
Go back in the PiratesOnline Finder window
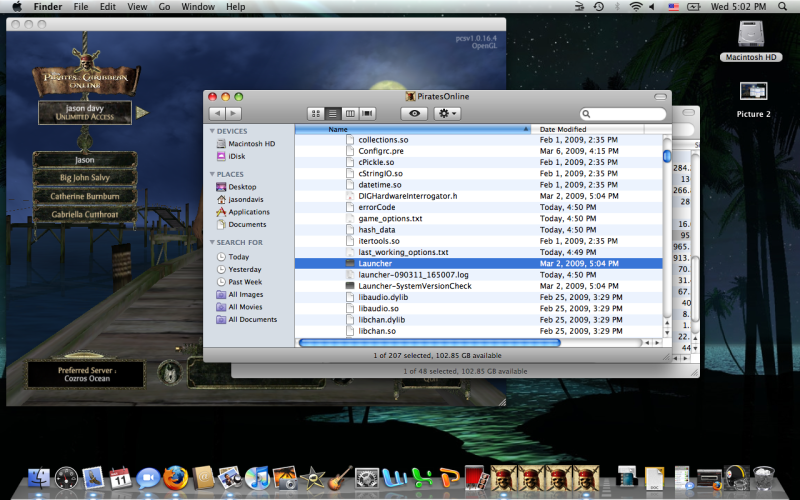click(x=218, y=113)
